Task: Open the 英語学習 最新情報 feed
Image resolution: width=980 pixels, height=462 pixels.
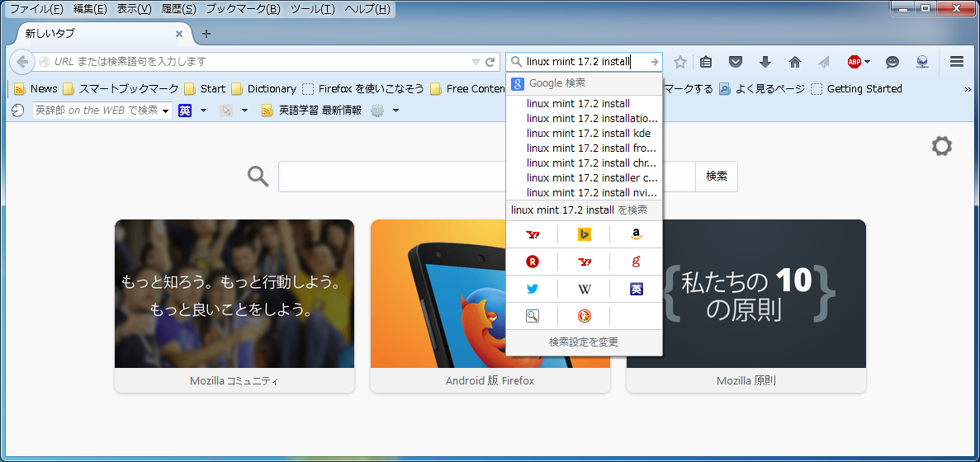Action: pos(311,111)
